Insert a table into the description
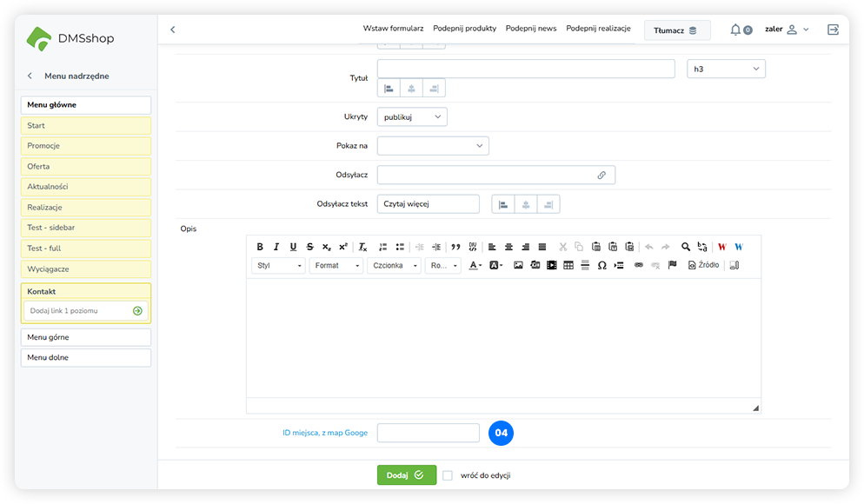Viewport: 864px width, 504px height. (x=568, y=265)
